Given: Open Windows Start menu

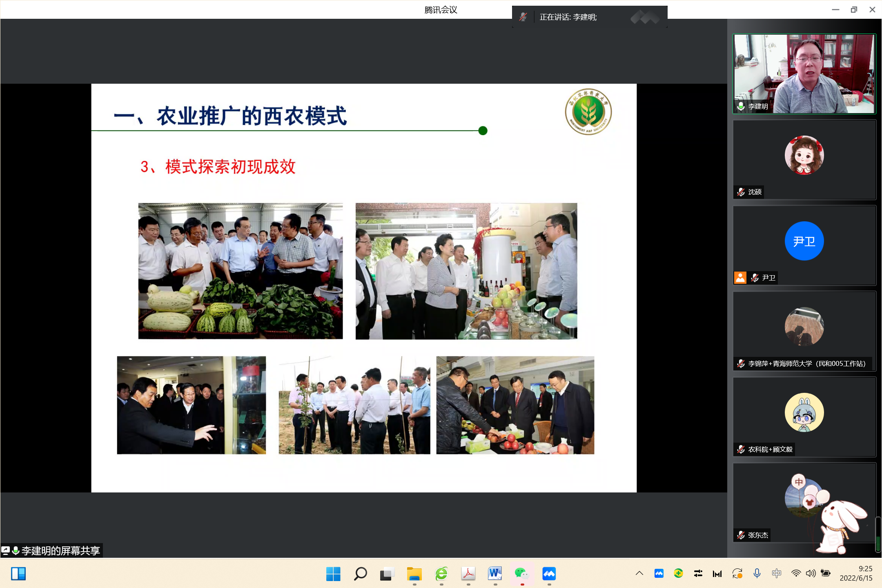Looking at the screenshot, I should [x=333, y=574].
